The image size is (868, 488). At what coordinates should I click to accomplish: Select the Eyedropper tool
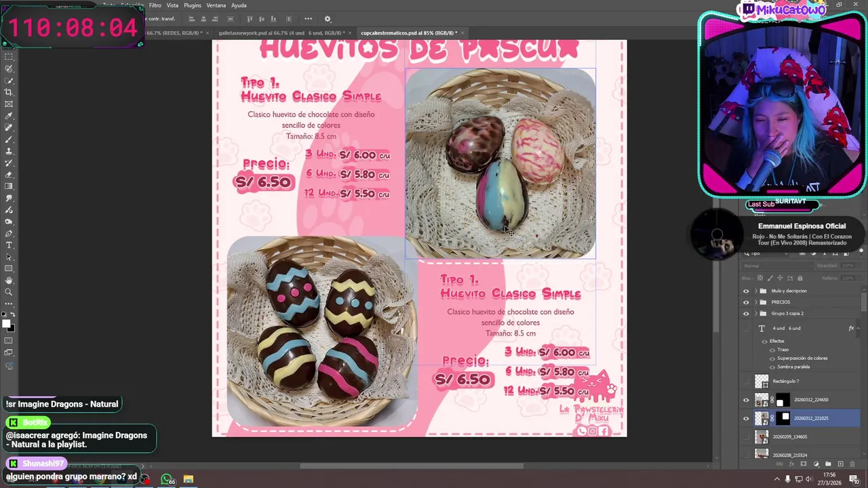pos(9,116)
